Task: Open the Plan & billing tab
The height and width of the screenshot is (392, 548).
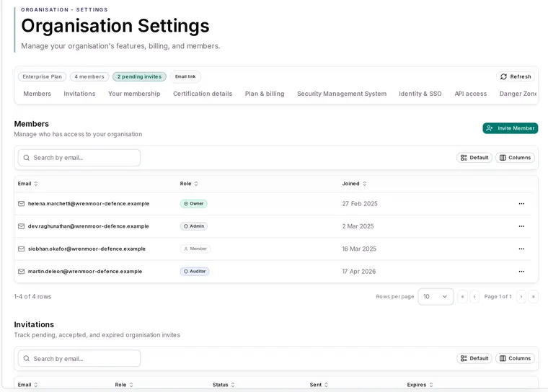Action: 265,94
